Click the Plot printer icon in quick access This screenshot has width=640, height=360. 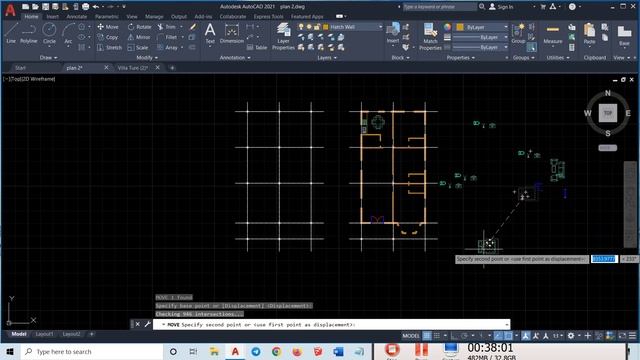(85, 7)
